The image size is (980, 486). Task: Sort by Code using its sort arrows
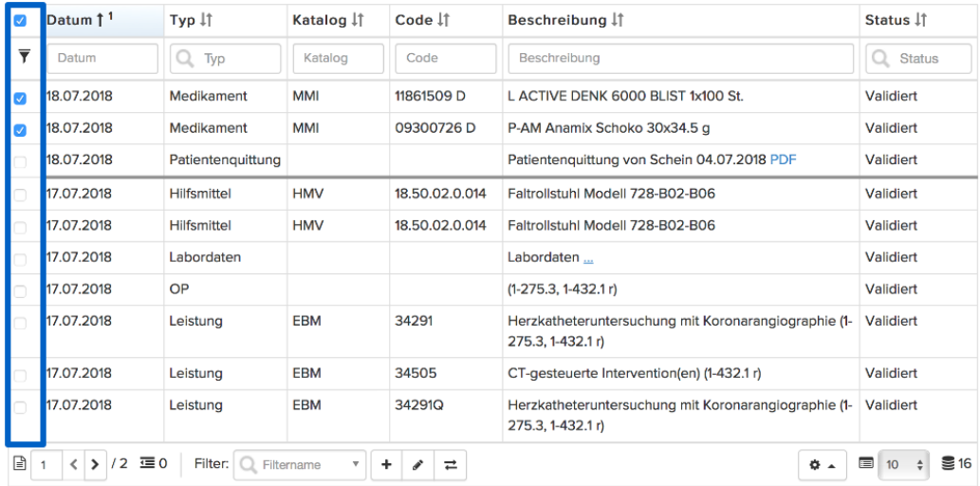click(443, 21)
